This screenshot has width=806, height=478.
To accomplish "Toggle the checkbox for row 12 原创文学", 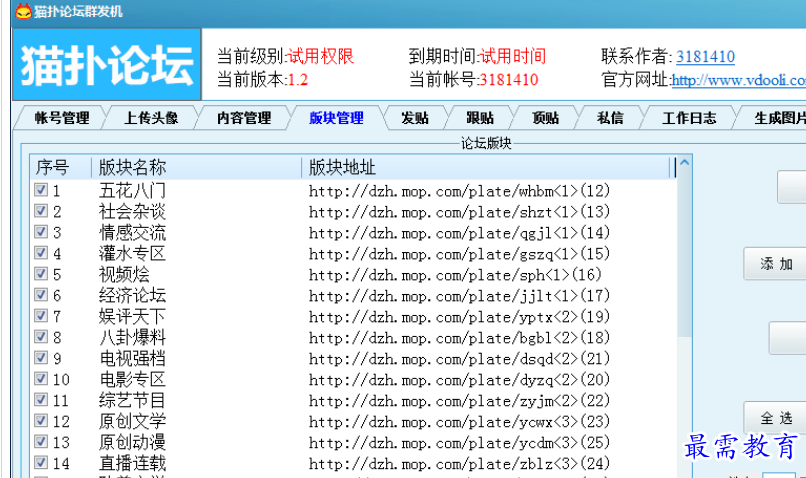I will point(41,420).
